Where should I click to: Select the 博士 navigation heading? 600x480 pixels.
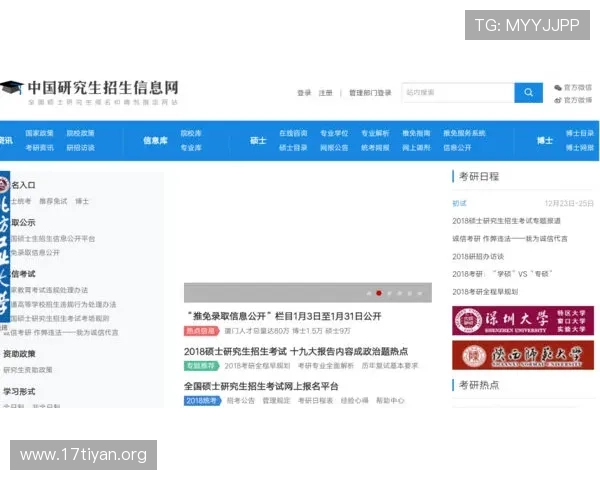coord(545,140)
